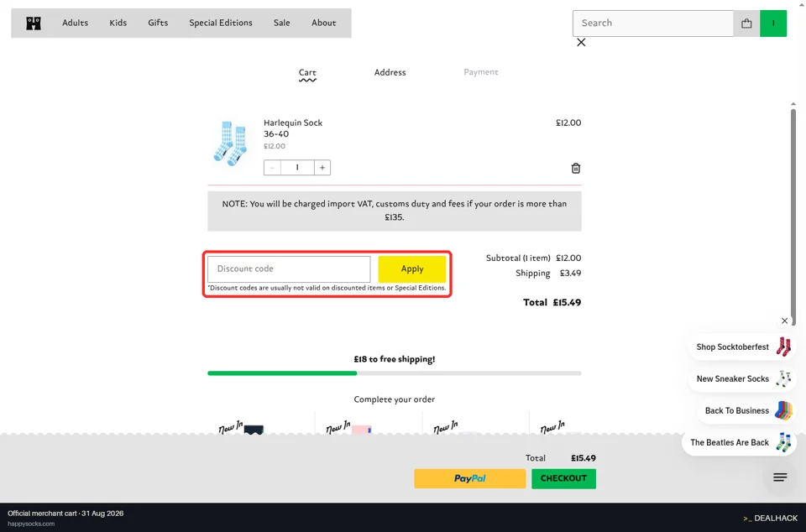Image resolution: width=806 pixels, height=532 pixels.
Task: Dismiss the promo shortcuts with the small X
Action: pos(784,321)
